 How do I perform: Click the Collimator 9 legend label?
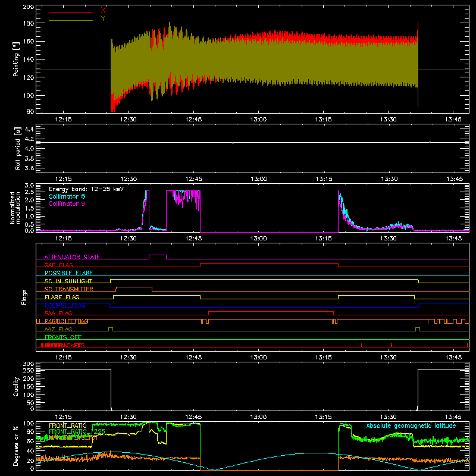coord(67,203)
